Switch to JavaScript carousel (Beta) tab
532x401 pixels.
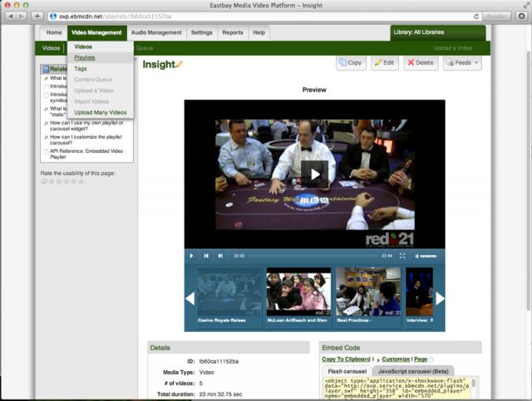(413, 371)
